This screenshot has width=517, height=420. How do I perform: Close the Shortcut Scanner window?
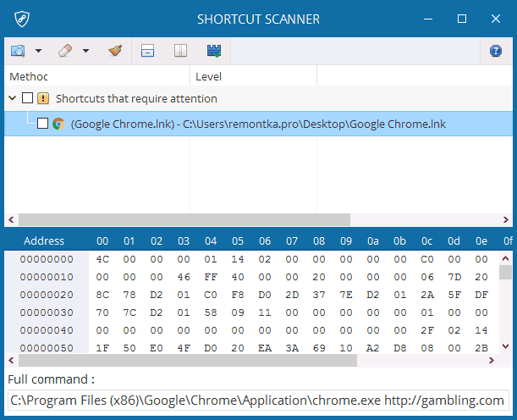coord(496,19)
